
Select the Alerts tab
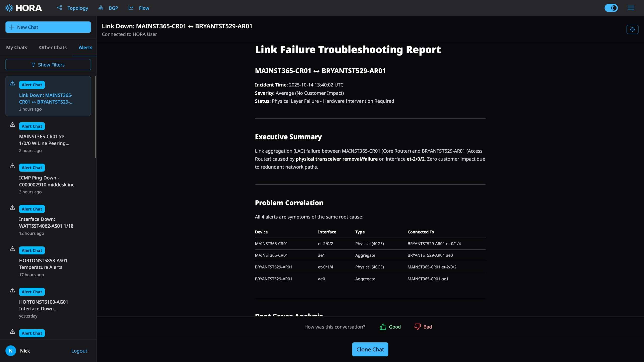point(85,47)
